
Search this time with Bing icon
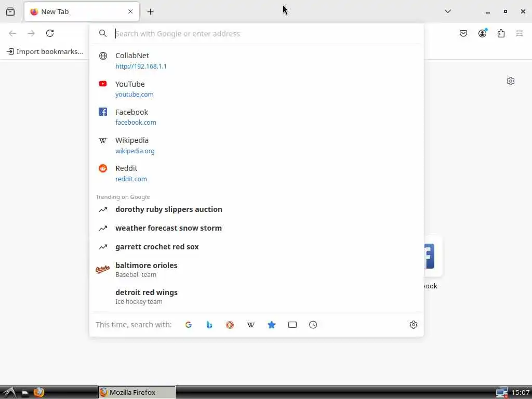[x=209, y=325]
